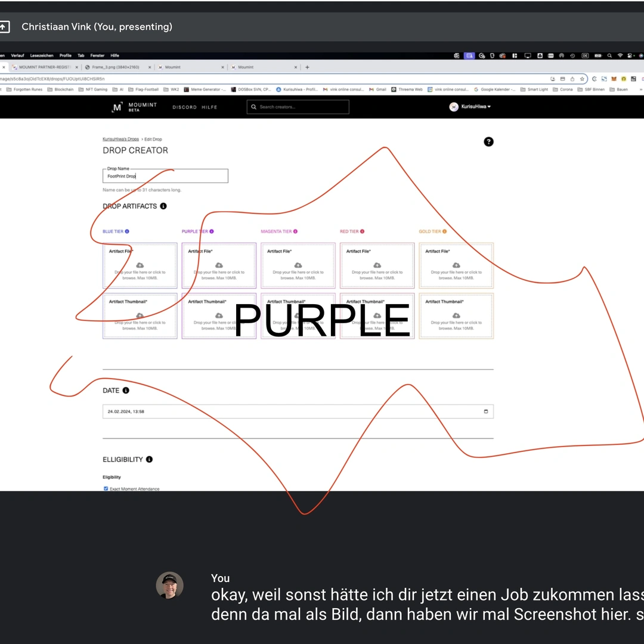Click the Wi-Fi icon in menu bar
Viewport: 644px width, 644px height.
pyautogui.click(x=620, y=55)
